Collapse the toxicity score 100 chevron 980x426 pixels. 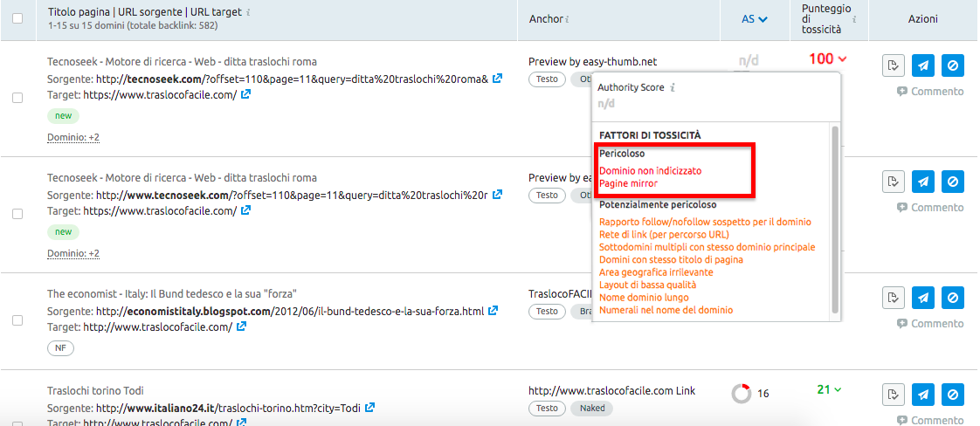click(842, 59)
